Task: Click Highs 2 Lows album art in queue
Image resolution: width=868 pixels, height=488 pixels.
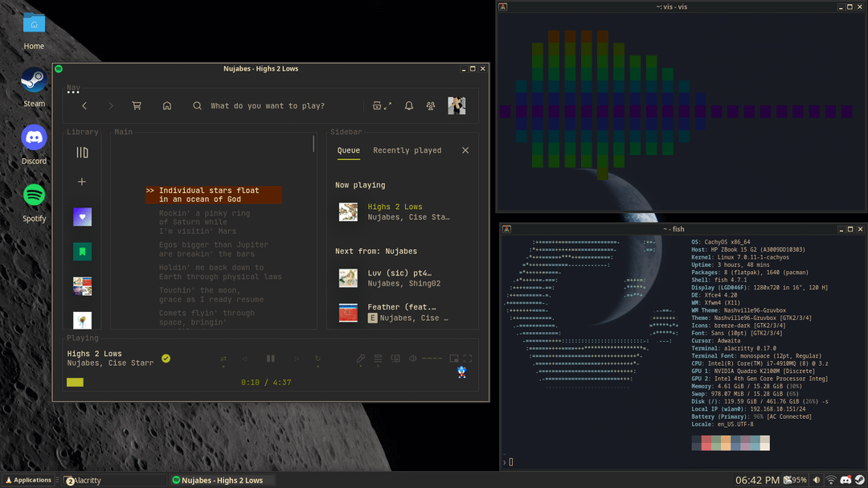Action: pos(348,211)
